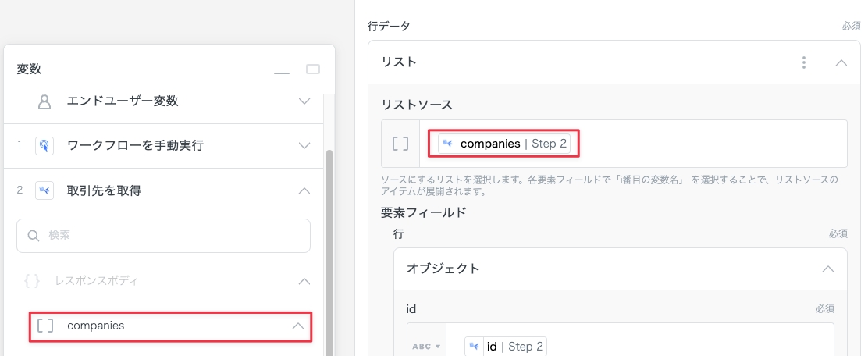
Task: Minimize the 変数 variables panel
Action: (282, 70)
